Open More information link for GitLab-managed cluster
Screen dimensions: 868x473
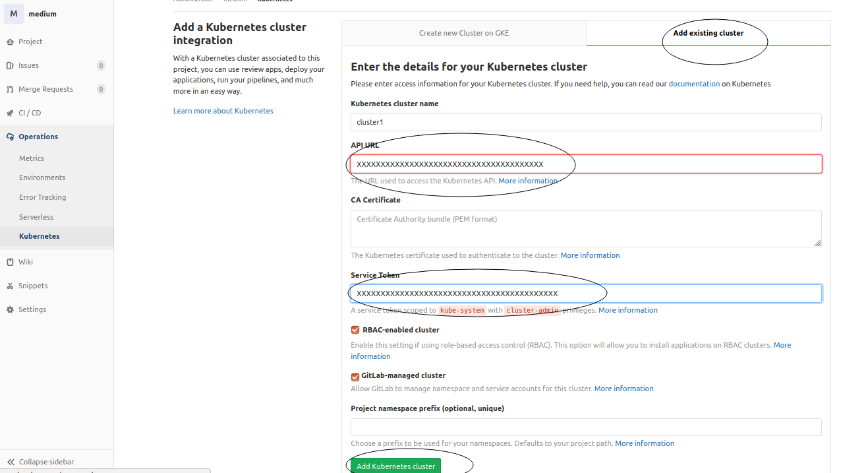(623, 389)
